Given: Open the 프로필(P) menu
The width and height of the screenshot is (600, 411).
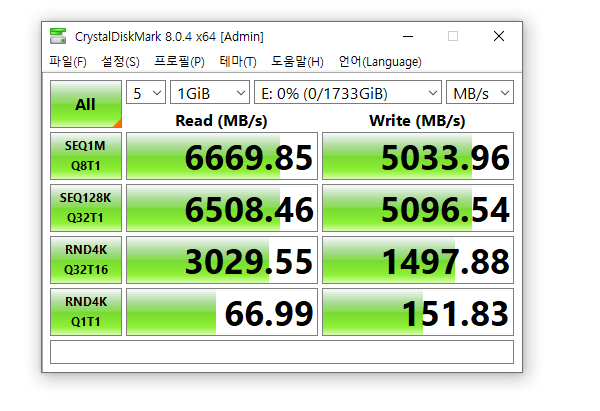Looking at the screenshot, I should click(179, 62).
